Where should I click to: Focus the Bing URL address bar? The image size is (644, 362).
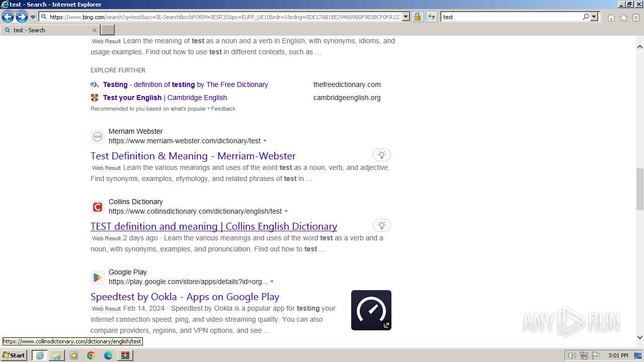pyautogui.click(x=224, y=17)
